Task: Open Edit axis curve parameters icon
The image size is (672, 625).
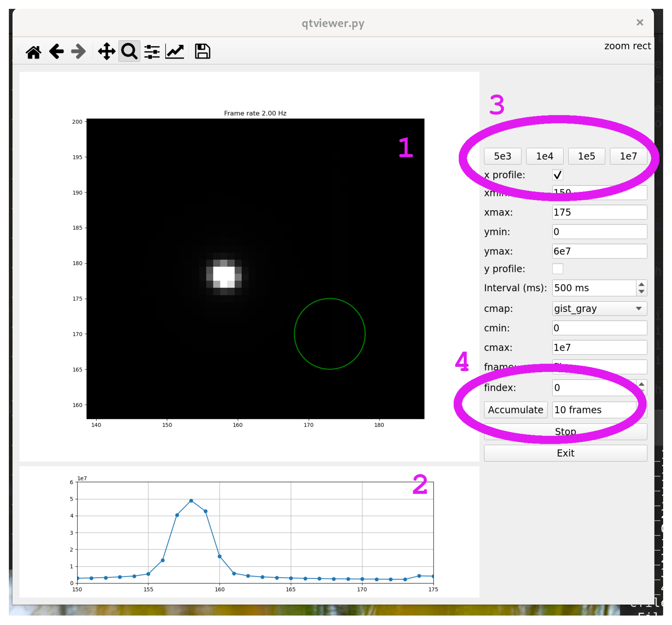Action: pyautogui.click(x=175, y=52)
